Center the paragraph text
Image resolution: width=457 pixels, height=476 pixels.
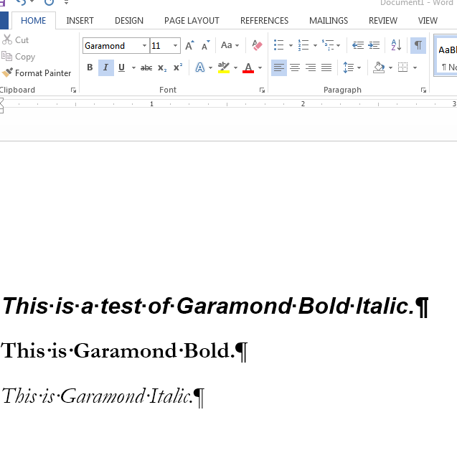coord(295,67)
